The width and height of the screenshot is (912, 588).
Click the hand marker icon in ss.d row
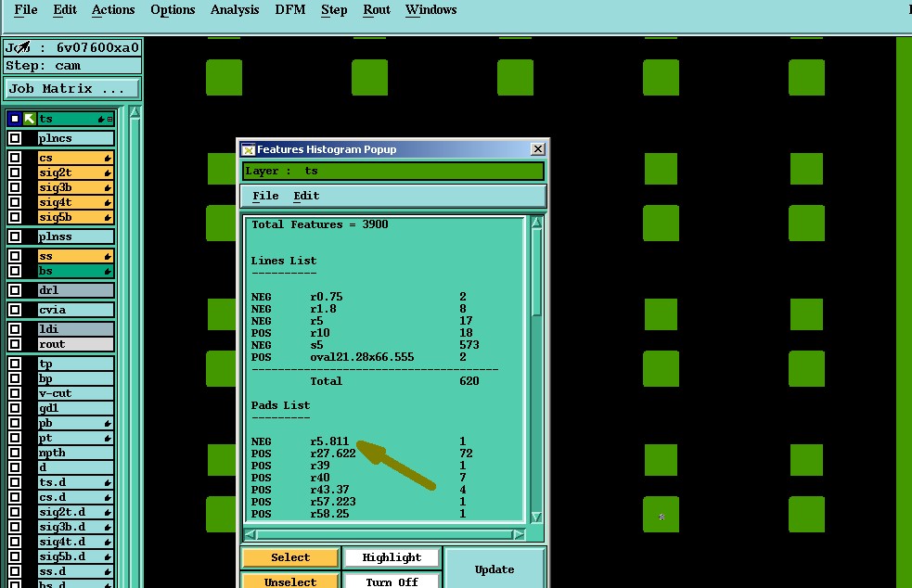(x=108, y=571)
